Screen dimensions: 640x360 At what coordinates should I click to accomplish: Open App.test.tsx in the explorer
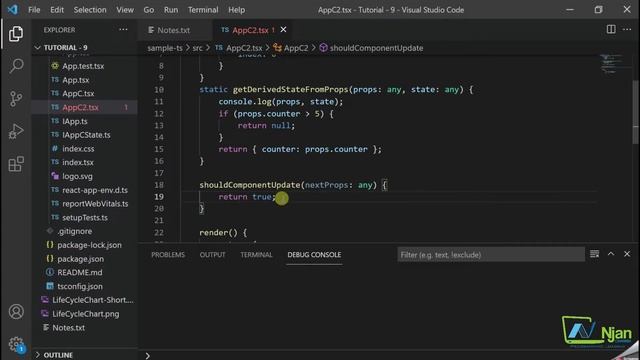tap(83, 66)
